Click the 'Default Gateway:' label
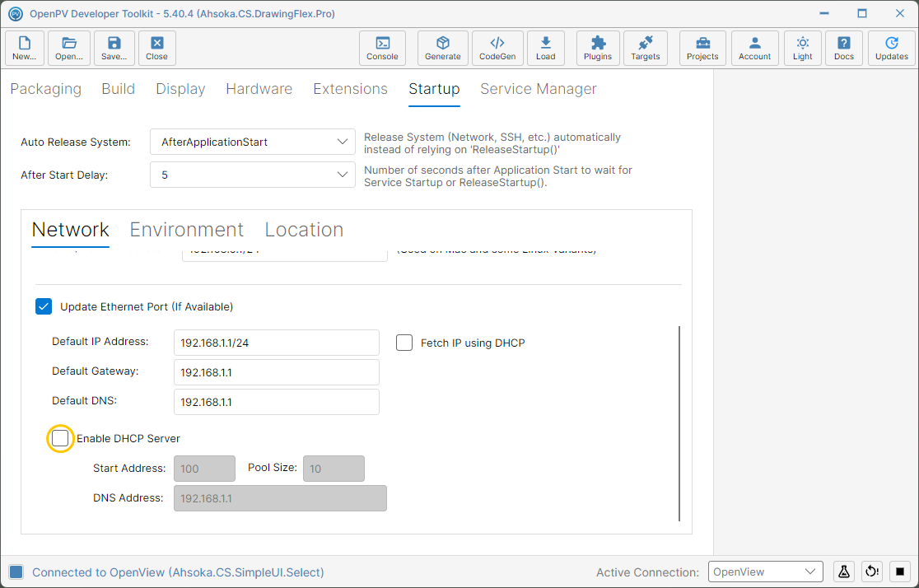919x588 pixels. (96, 371)
